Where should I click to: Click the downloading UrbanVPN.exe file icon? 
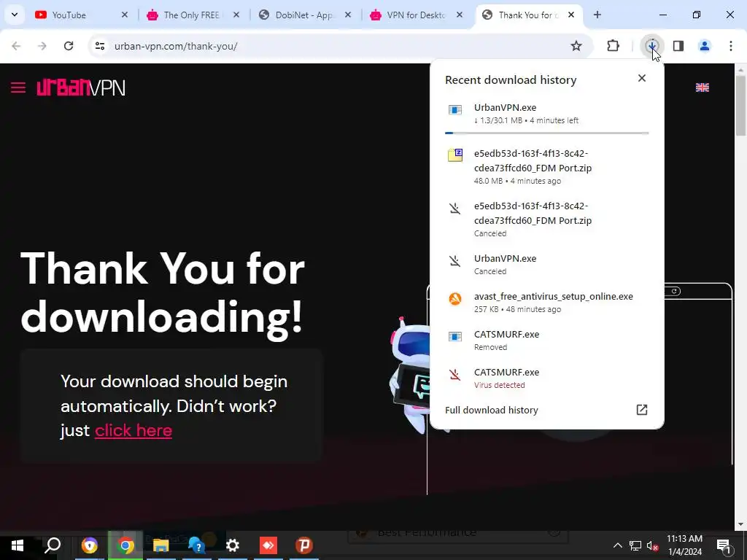coord(455,110)
